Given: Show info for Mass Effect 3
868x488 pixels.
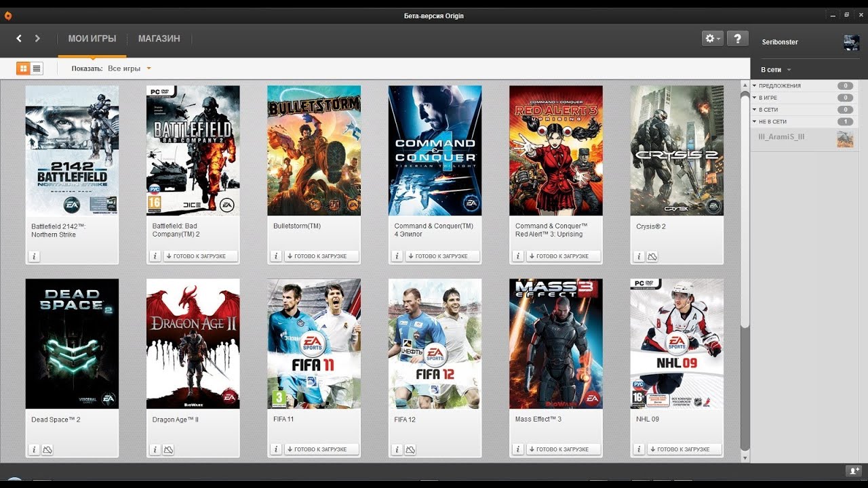Looking at the screenshot, I should (x=518, y=449).
